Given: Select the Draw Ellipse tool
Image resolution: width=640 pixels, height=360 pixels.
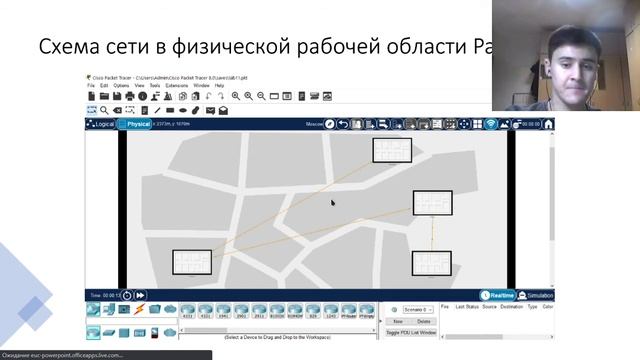Looking at the screenshot, I should click(x=183, y=110).
